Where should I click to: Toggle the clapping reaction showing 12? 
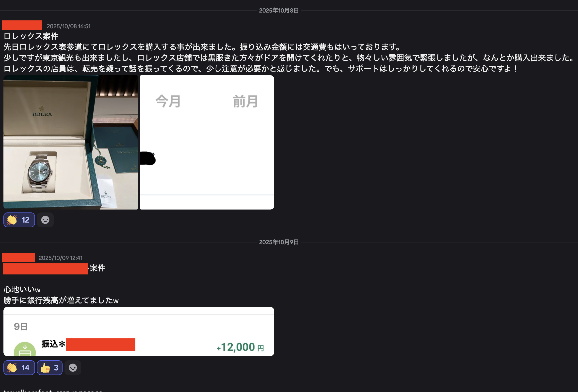19,220
